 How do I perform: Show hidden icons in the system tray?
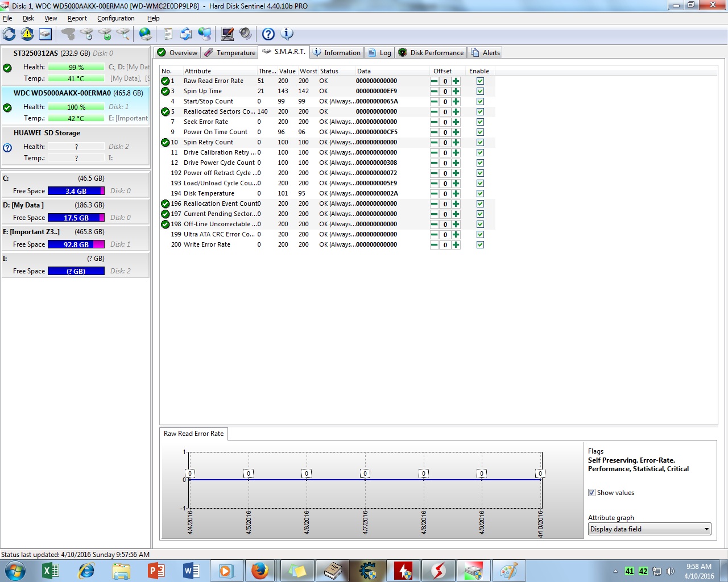point(615,571)
